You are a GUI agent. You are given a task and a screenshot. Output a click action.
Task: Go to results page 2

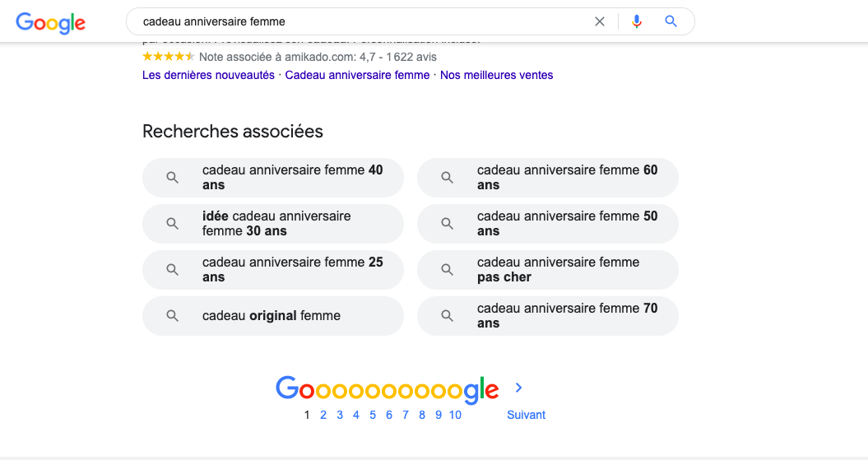pyautogui.click(x=323, y=415)
